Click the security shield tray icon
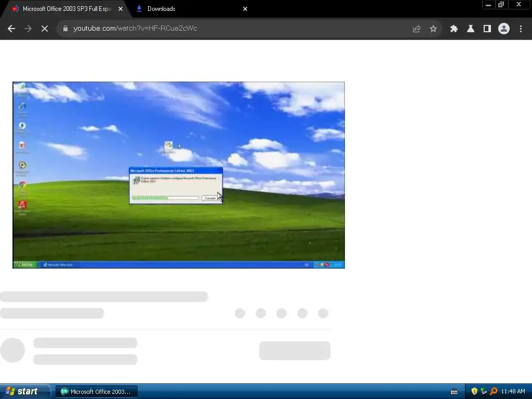Screen dimensions: 532x399 click(474, 391)
